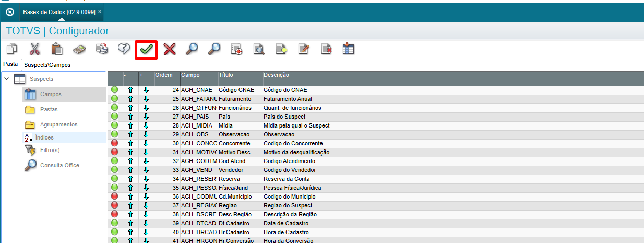Click the Filtro(s) funnel icon
Image resolution: width=644 pixels, height=243 pixels.
30,151
